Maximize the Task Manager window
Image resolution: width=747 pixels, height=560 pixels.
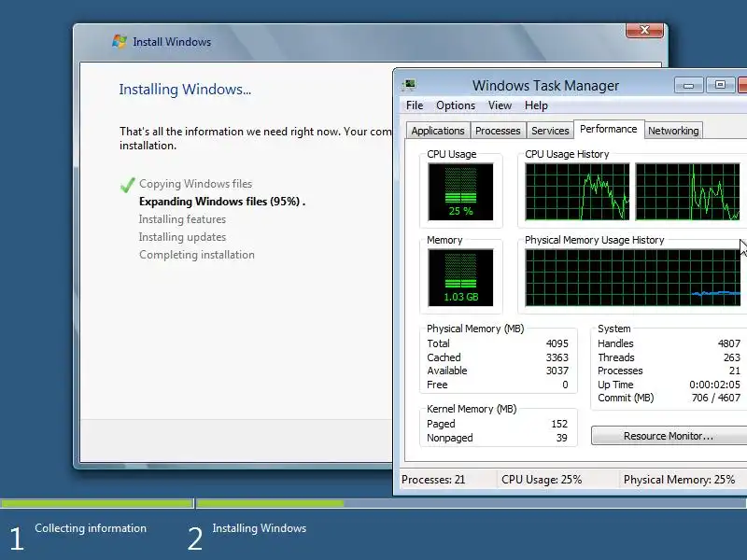pos(720,85)
